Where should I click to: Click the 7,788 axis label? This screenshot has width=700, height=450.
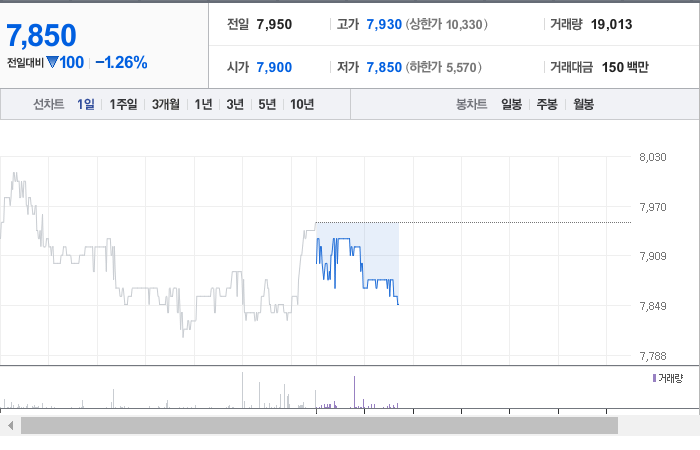(x=653, y=356)
